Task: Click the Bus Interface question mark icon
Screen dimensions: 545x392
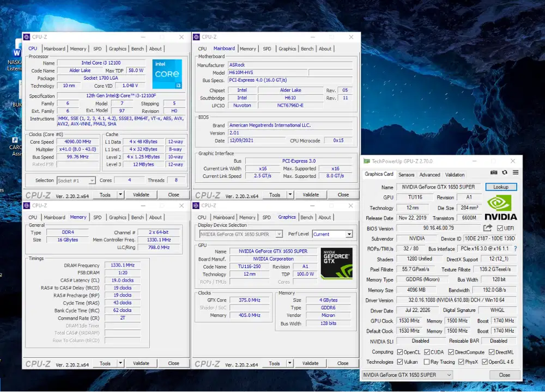Action: 516,249
